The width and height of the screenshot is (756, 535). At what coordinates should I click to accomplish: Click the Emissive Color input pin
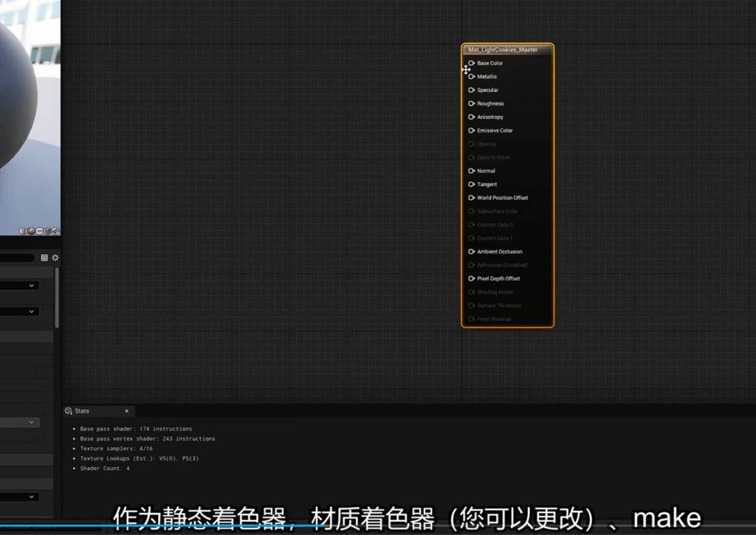point(471,131)
